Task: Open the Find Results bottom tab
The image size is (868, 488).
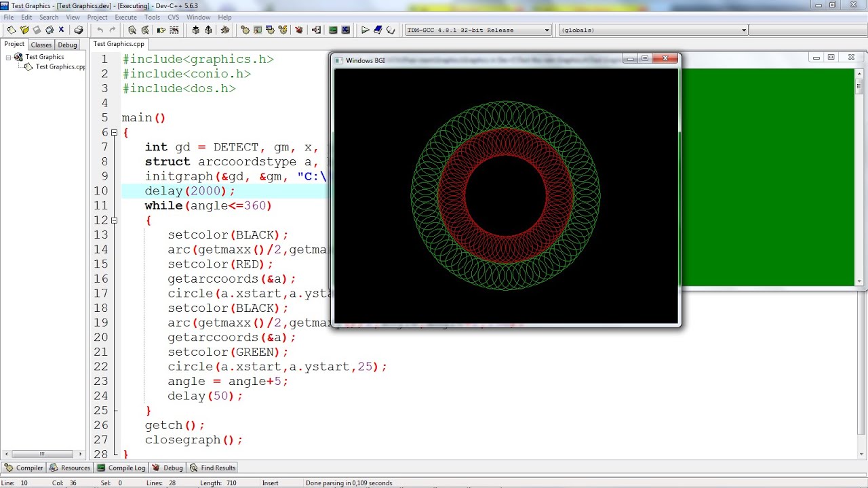Action: 213,468
